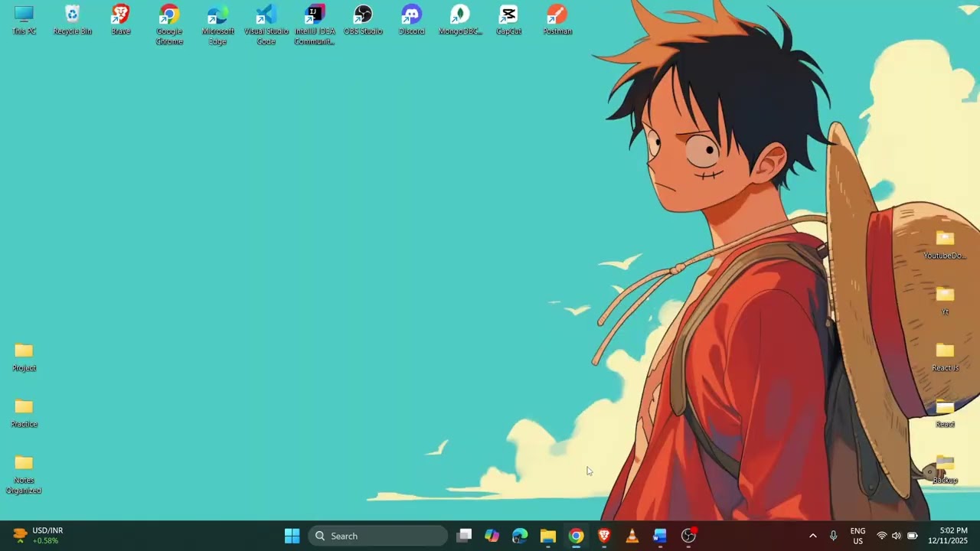This screenshot has width=980, height=551.
Task: Select the Brave shortcut on the desktop
Action: [121, 21]
